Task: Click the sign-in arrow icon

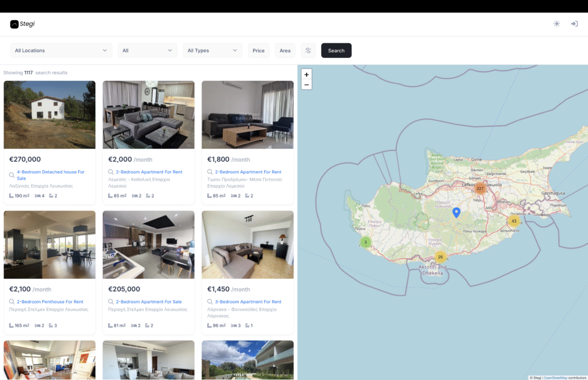Action: [x=574, y=24]
